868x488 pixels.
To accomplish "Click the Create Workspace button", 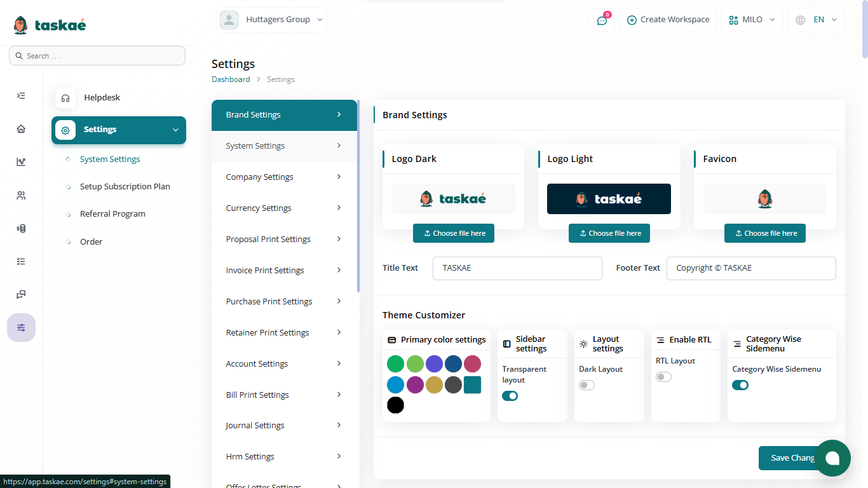I will point(668,20).
